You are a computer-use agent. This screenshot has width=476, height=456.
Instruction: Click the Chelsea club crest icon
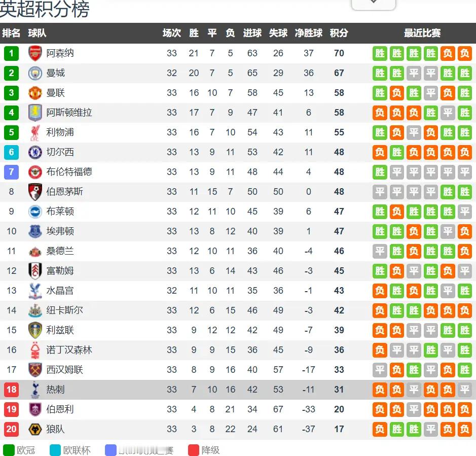(35, 152)
